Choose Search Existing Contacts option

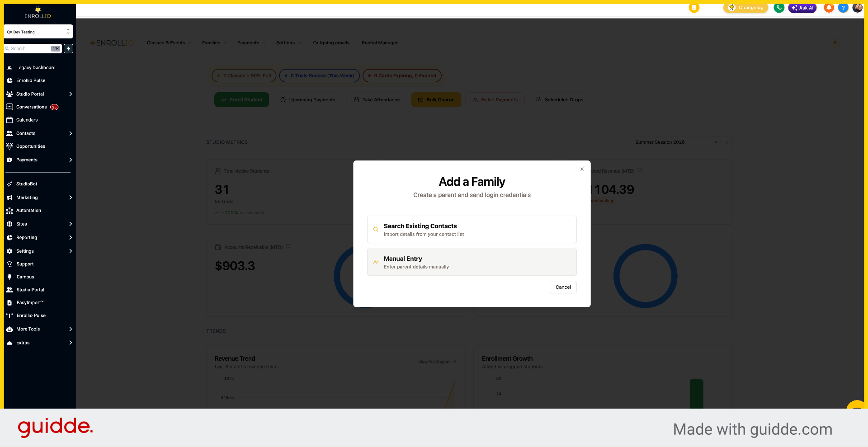pyautogui.click(x=472, y=230)
